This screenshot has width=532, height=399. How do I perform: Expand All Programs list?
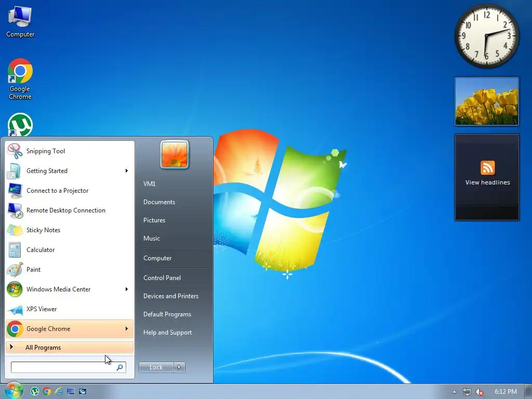click(69, 348)
